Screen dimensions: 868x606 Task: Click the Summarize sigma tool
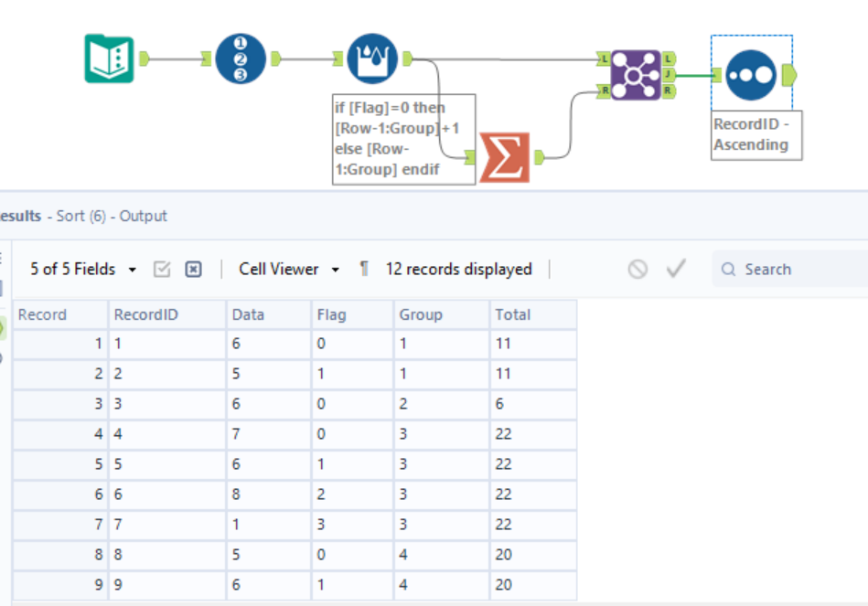point(505,156)
